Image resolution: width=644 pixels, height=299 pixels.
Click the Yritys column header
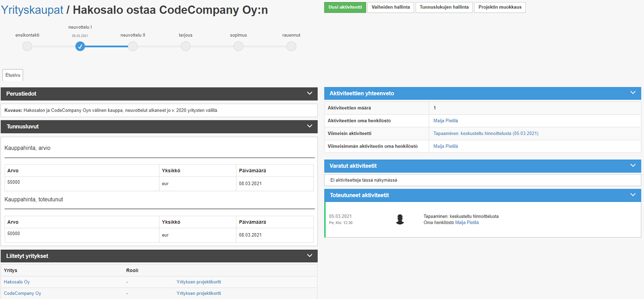(11, 270)
